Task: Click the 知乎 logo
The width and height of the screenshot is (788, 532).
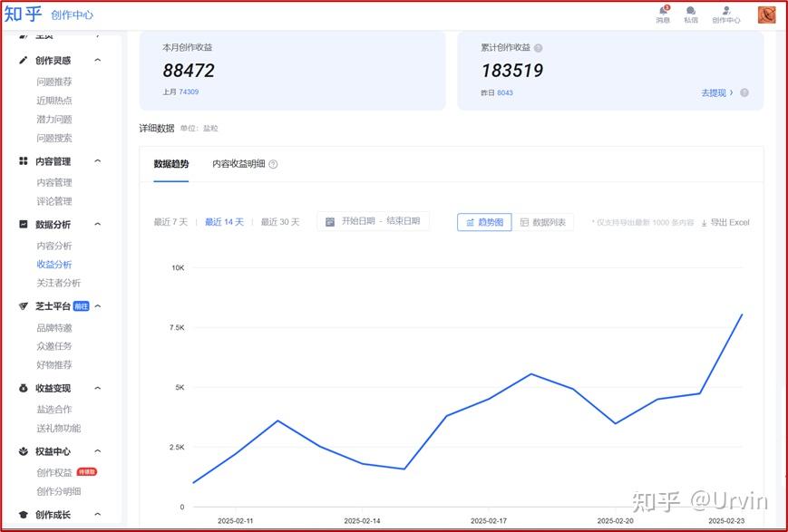Action: coord(23,14)
